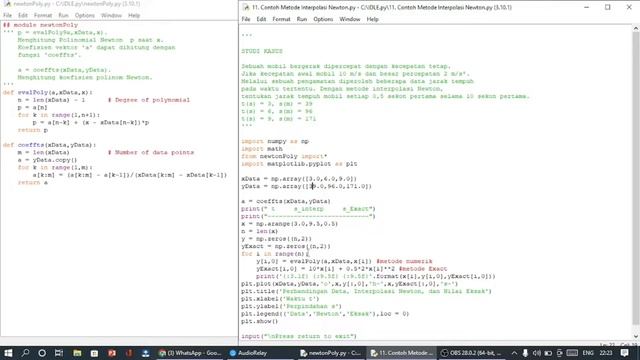Open File menu in newtonPoly.py window
Viewport: 640px width, 360px height.
(x=7, y=16)
